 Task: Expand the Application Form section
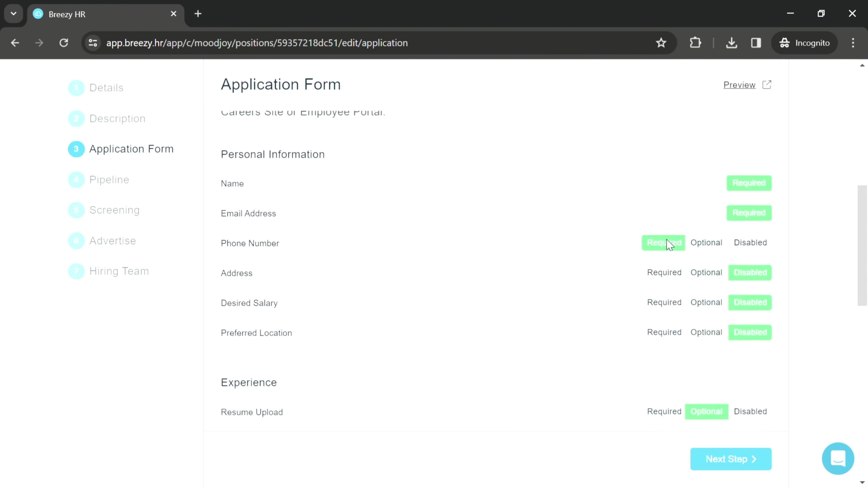click(131, 149)
